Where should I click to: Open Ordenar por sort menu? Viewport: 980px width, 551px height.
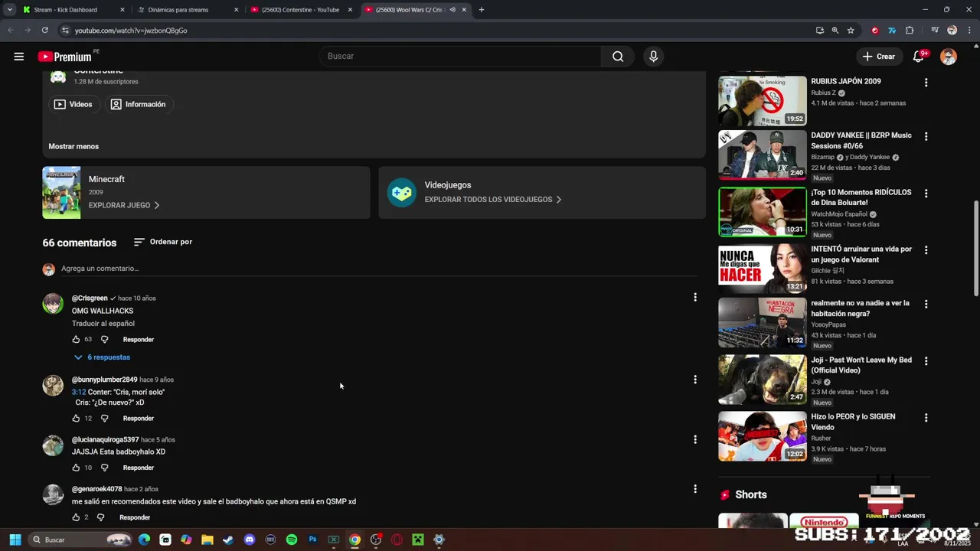(163, 242)
